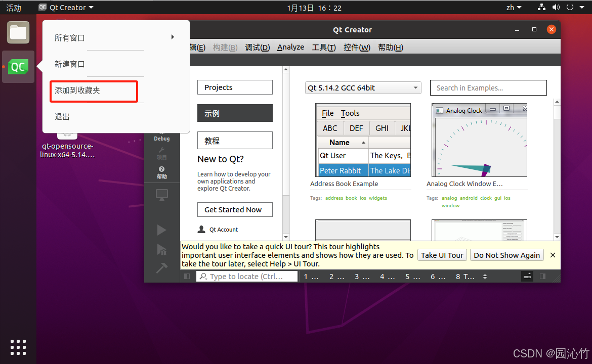The width and height of the screenshot is (592, 364).
Task: Click the examples list scroll-down arrow
Action: point(557,237)
